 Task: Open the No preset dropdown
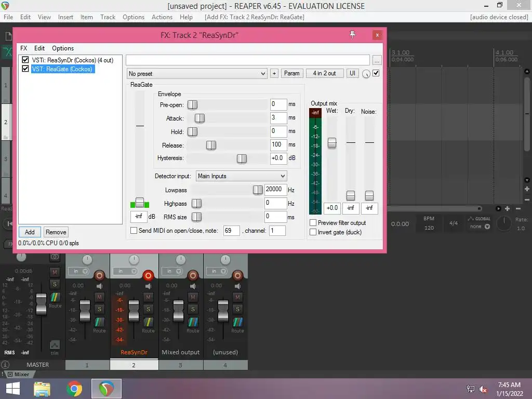click(x=197, y=74)
